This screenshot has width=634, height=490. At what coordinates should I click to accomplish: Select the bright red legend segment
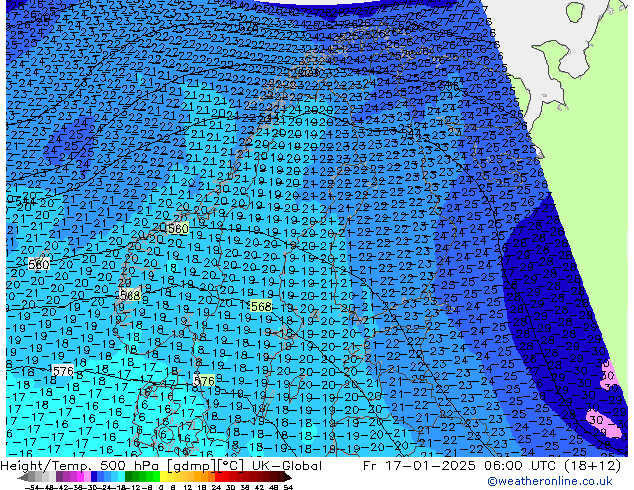point(218,476)
